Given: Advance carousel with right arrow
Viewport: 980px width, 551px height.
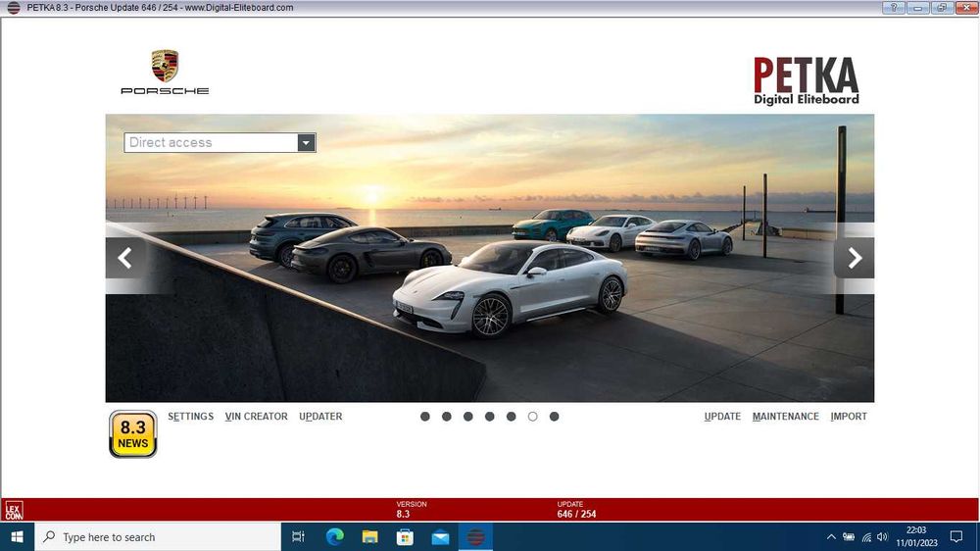Looking at the screenshot, I should 854,258.
